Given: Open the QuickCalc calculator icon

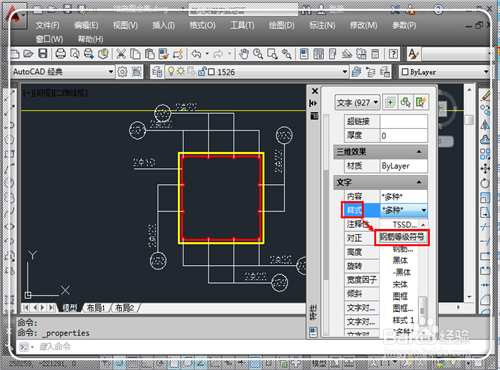Looking at the screenshot, I should 375,53.
